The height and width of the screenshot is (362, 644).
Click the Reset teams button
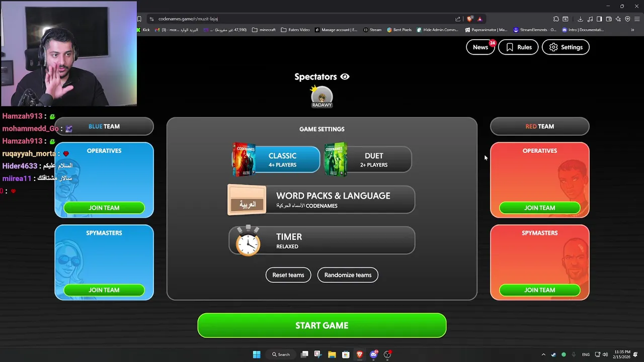click(288, 275)
